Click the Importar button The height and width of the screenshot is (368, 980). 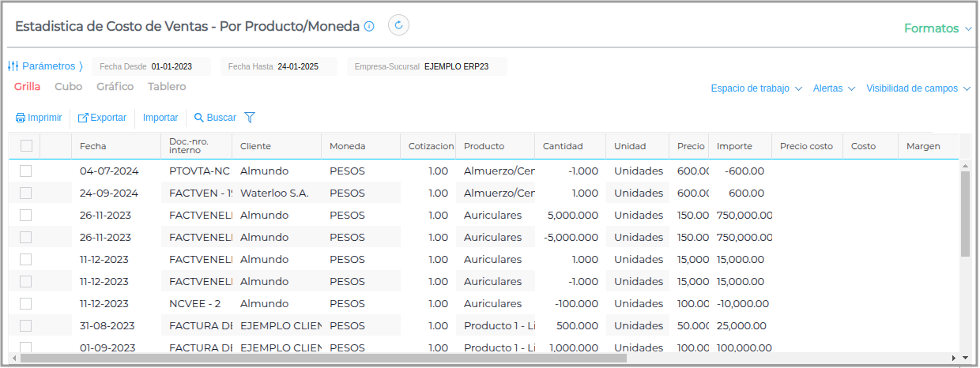coord(160,118)
